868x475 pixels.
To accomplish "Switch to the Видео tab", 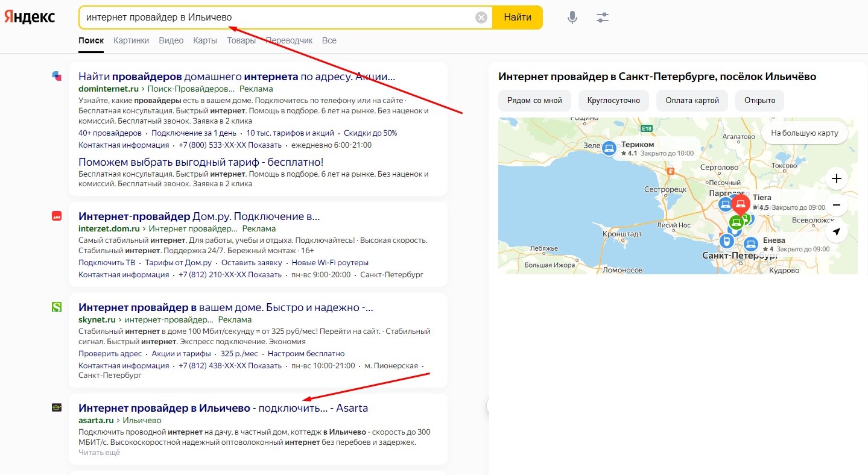I will point(171,40).
